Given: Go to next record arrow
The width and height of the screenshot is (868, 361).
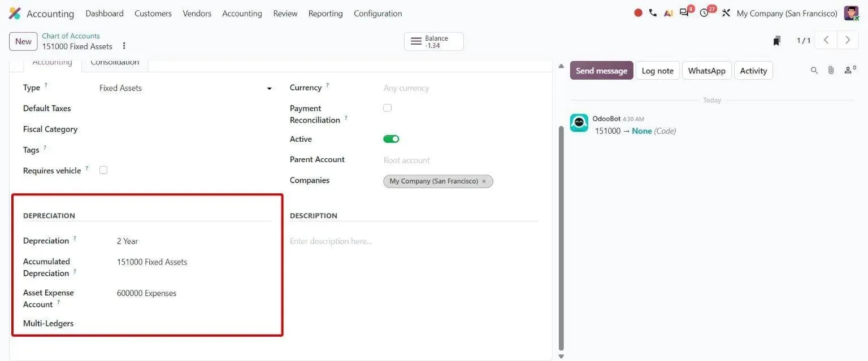Looking at the screenshot, I should (x=847, y=40).
